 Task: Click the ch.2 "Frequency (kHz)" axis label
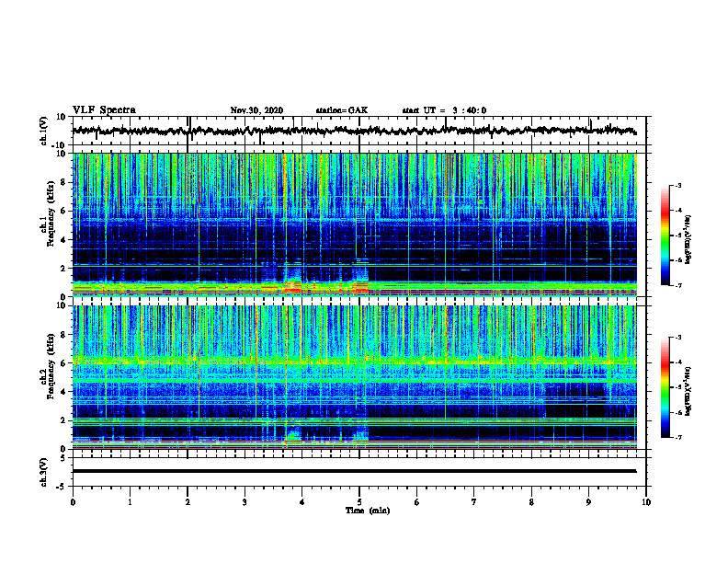(51, 367)
